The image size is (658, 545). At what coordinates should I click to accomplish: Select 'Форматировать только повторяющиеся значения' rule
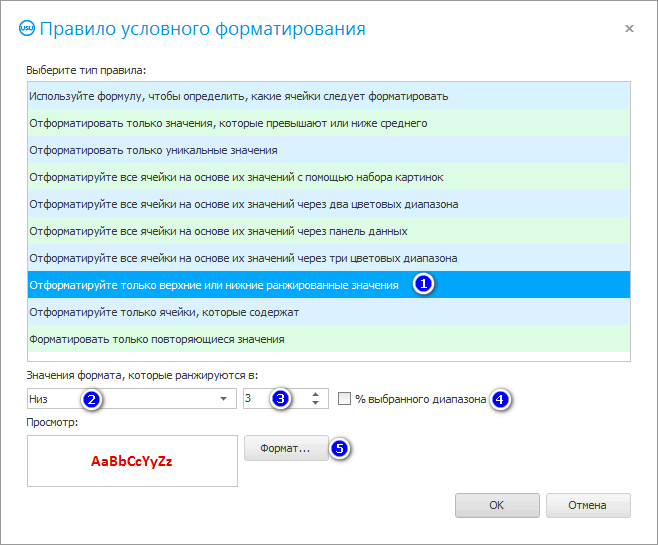[157, 339]
